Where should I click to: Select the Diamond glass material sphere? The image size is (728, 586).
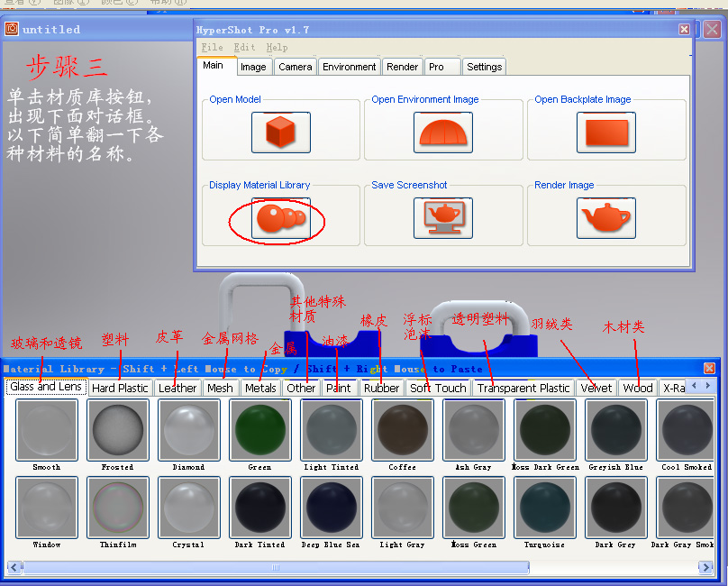pyautogui.click(x=188, y=430)
